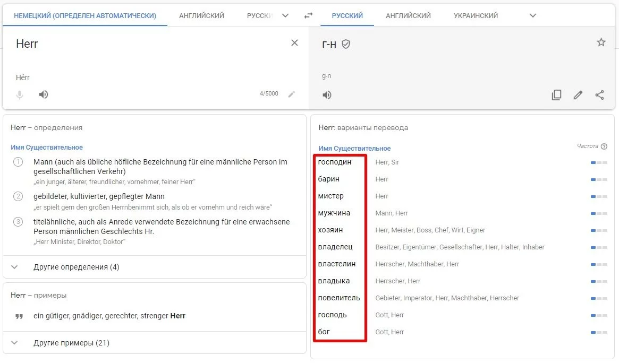Viewport: 619px width, 364px height.
Task: Open the frequency help question mark
Action: tap(604, 146)
